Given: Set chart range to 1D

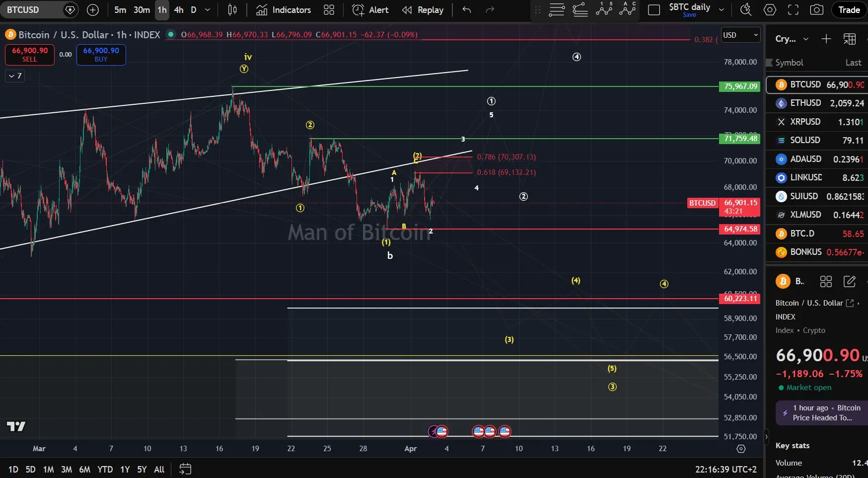Looking at the screenshot, I should pyautogui.click(x=13, y=469).
